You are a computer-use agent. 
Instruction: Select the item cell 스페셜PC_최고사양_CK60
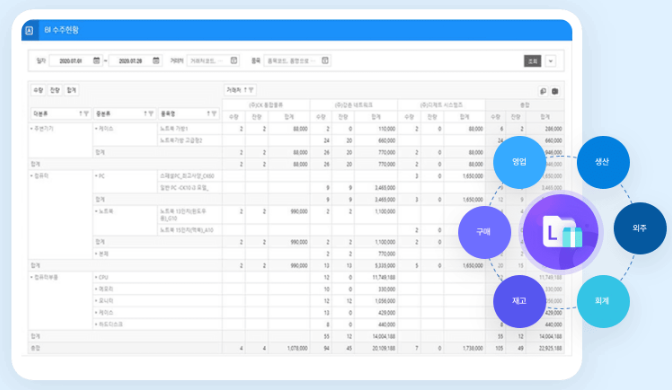click(190, 176)
